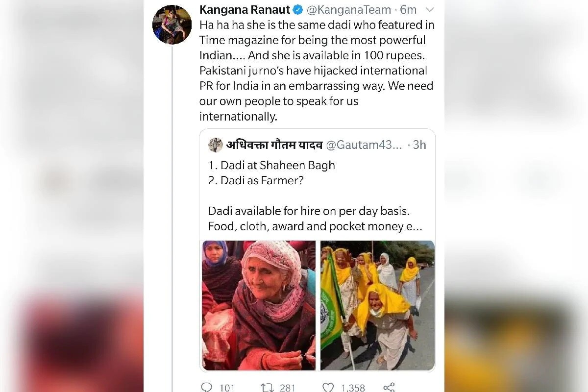Image resolution: width=588 pixels, height=392 pixels.
Task: Click the reply speech bubble icon
Action: click(x=207, y=388)
